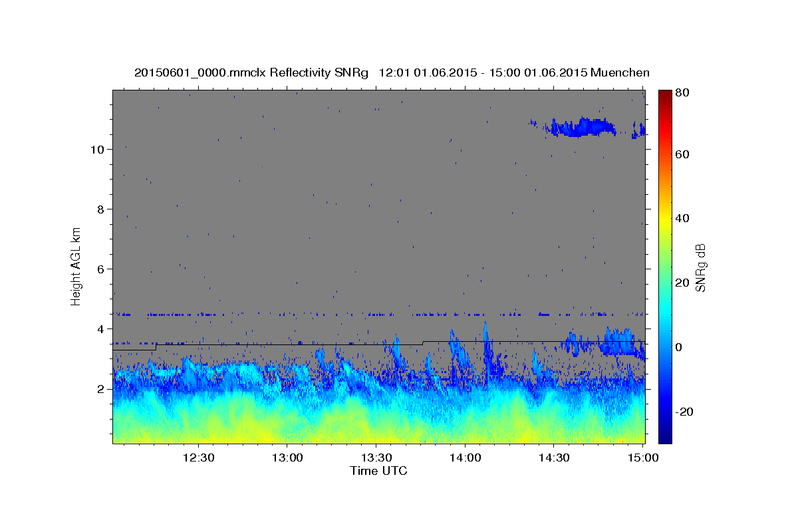Click the 13:00 time tick label
The image size is (798, 532).
click(287, 458)
